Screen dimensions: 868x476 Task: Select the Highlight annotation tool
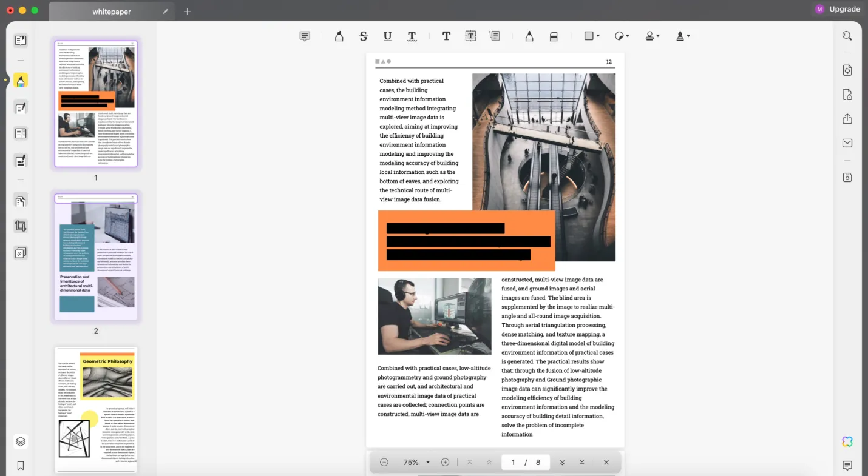[x=339, y=36]
